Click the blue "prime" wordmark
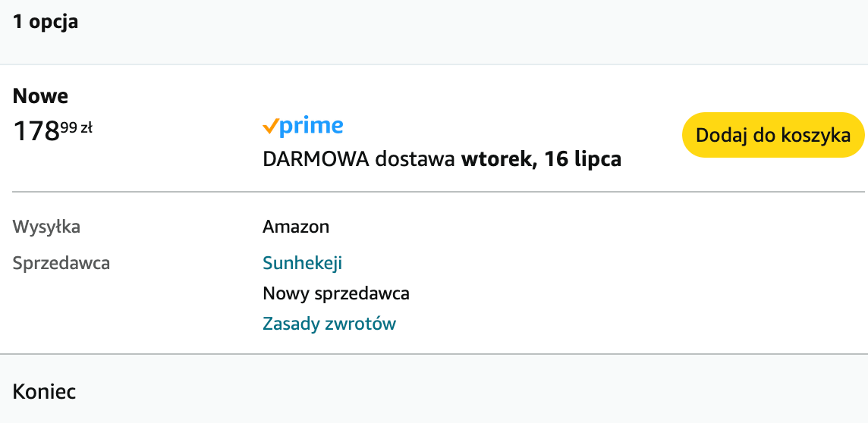868x423 pixels. (311, 127)
